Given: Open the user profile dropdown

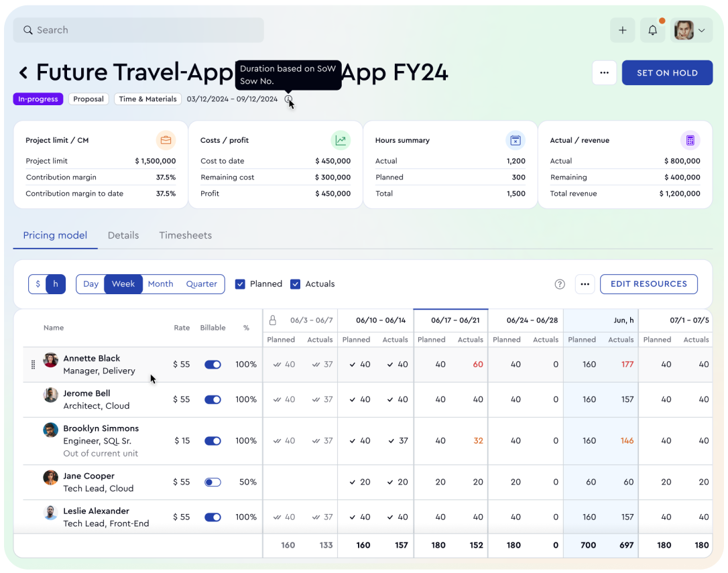Looking at the screenshot, I should pos(691,30).
